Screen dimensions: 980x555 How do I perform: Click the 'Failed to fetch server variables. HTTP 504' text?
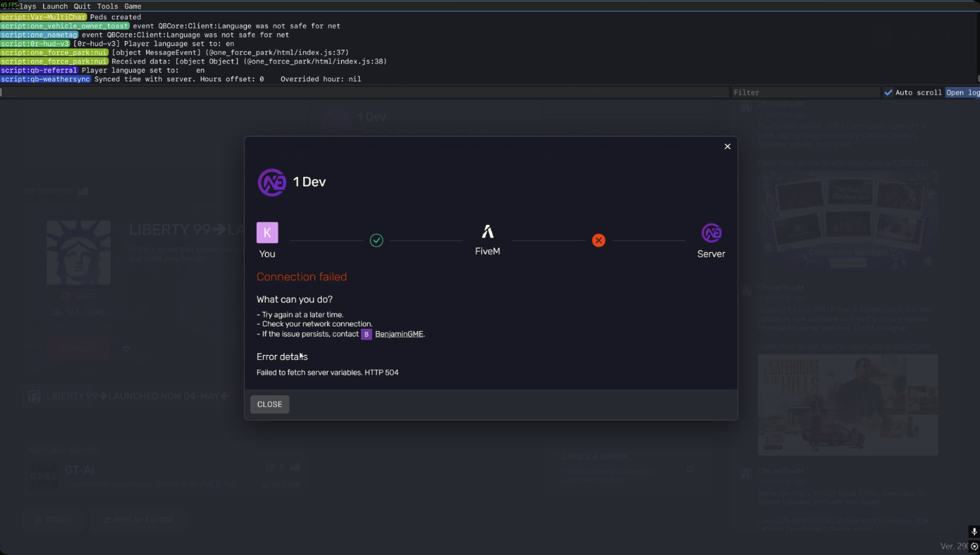pyautogui.click(x=327, y=373)
